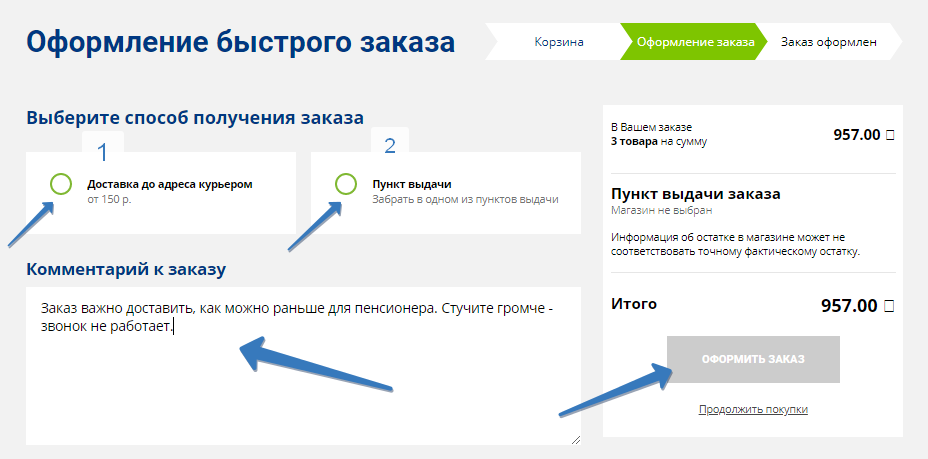Image resolution: width=928 pixels, height=459 pixels.
Task: Click the number 2 badge above pickup point
Action: [x=390, y=147]
